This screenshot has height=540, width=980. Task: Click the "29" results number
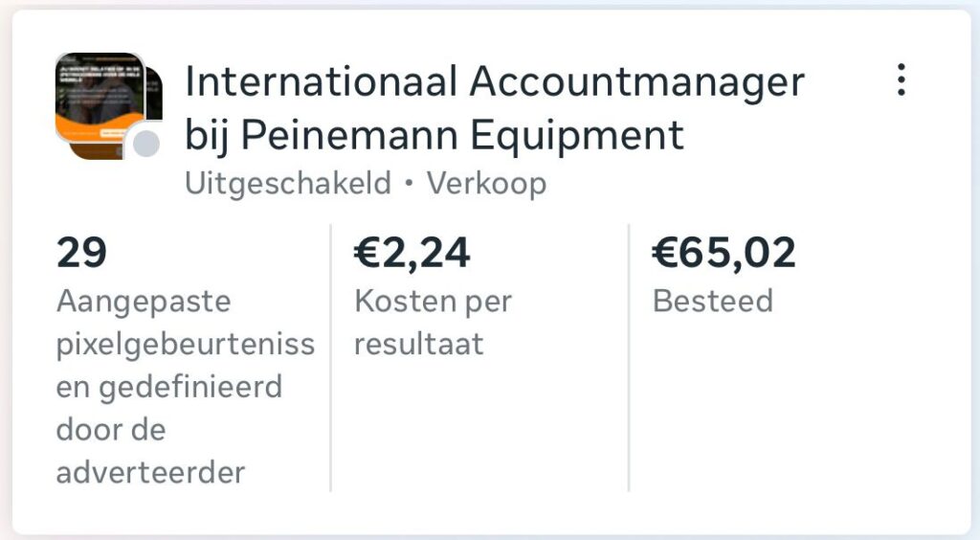click(x=81, y=254)
